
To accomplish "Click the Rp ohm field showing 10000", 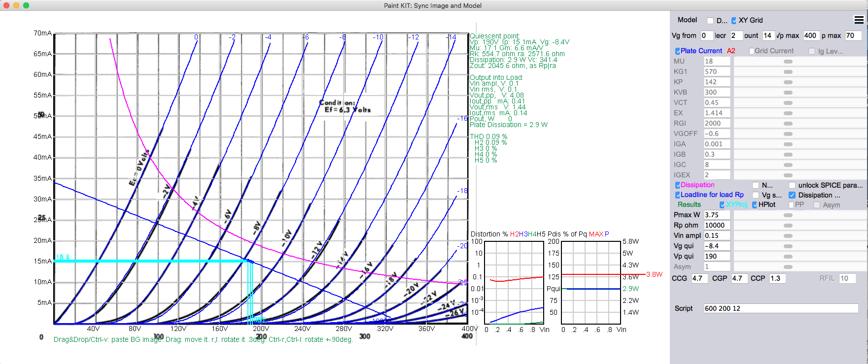I will click(x=717, y=226).
